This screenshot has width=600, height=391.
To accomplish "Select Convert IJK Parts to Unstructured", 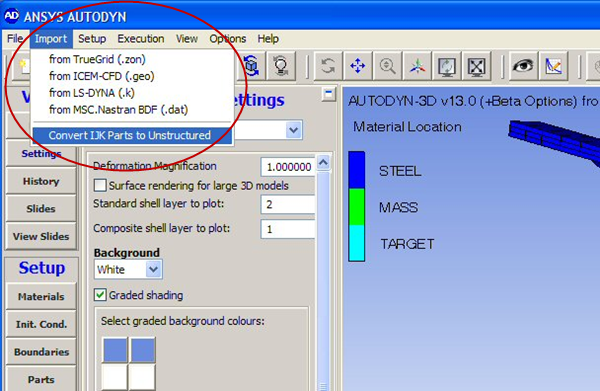I will tap(132, 135).
